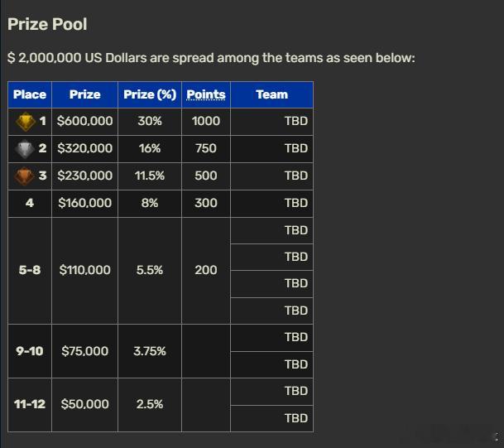Click the three-dot options icon in the corner
This screenshot has width=504, height=448.
point(497,436)
